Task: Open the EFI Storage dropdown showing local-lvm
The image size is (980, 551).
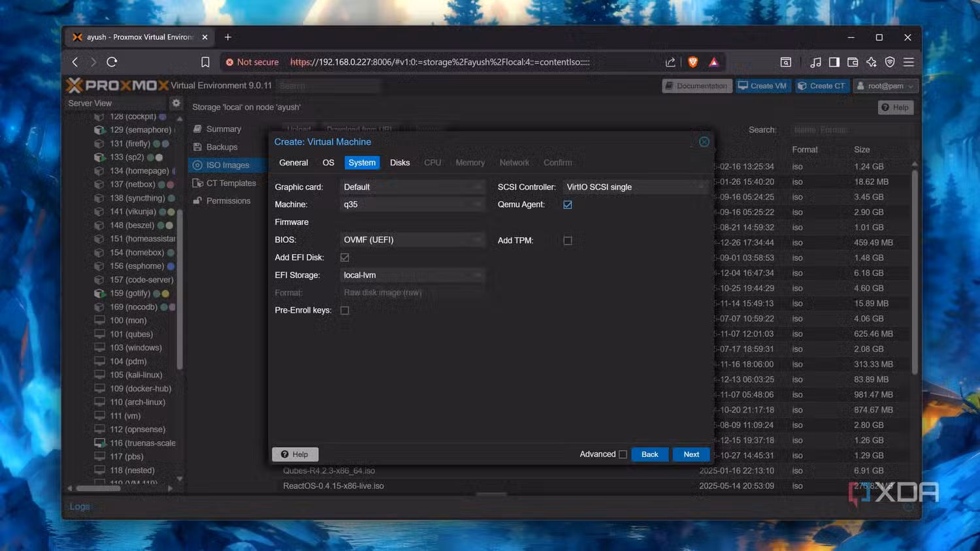Action: pos(413,275)
